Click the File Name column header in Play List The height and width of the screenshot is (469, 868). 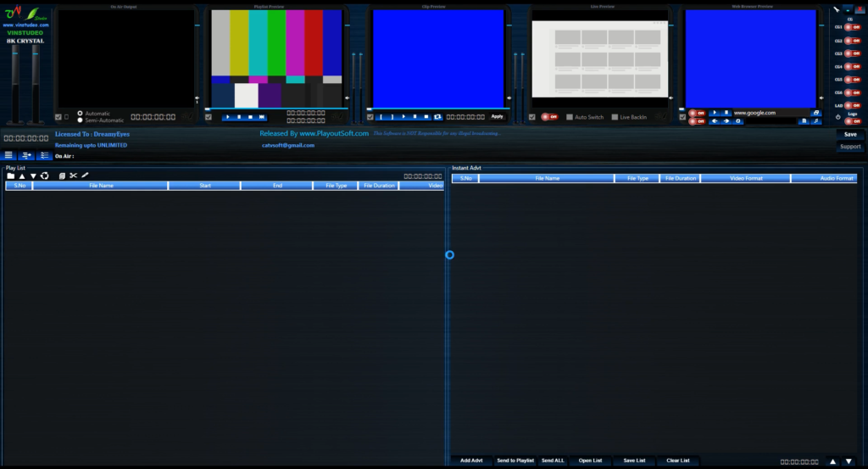101,185
